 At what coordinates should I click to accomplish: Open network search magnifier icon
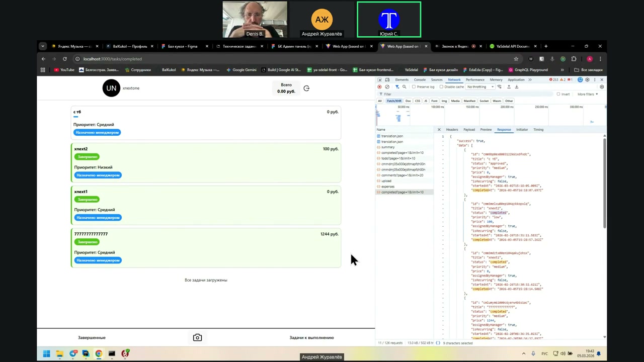tap(404, 87)
